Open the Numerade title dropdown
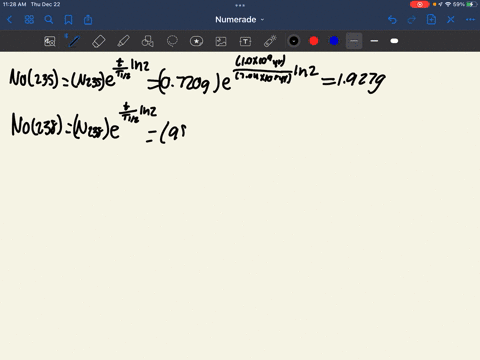The image size is (480, 360). [x=239, y=20]
